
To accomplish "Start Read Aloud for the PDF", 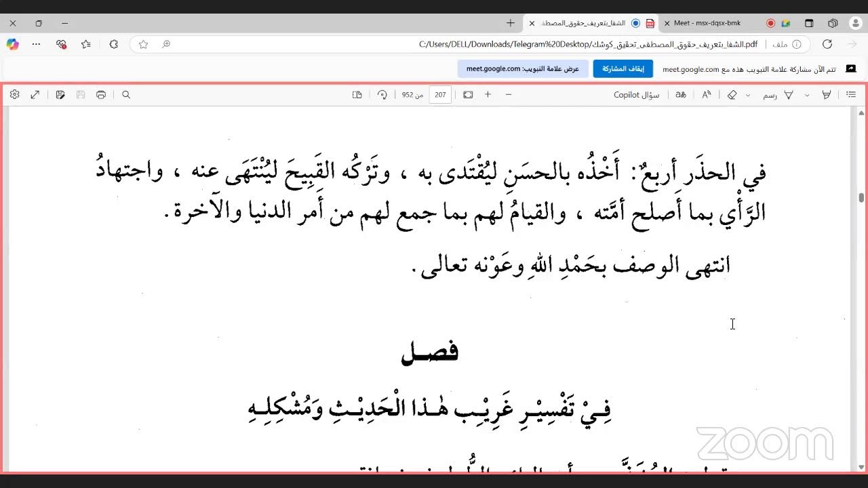I will click(x=707, y=95).
